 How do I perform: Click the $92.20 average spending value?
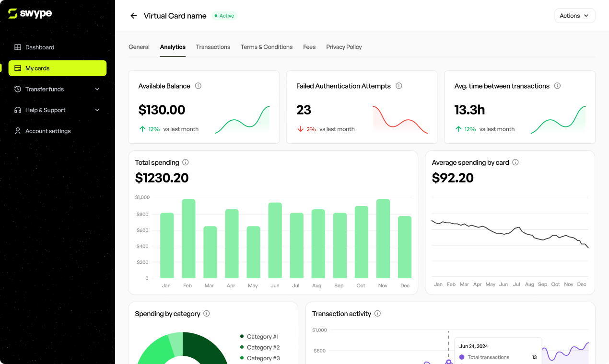453,178
